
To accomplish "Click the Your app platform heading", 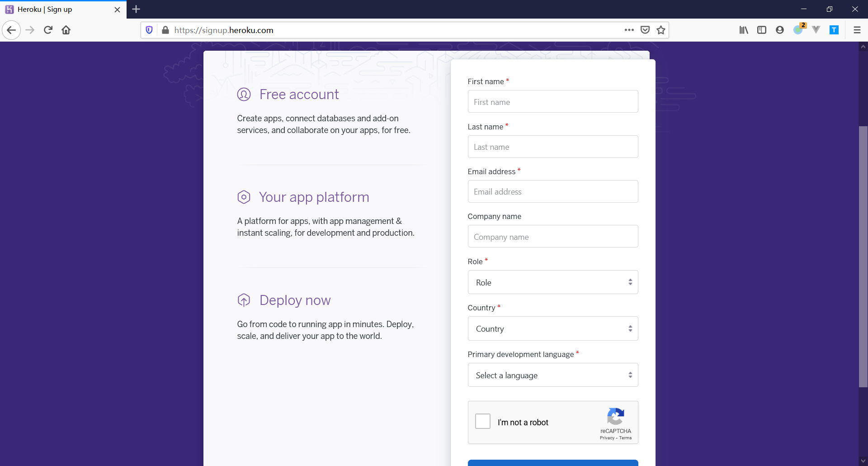I will click(x=314, y=197).
